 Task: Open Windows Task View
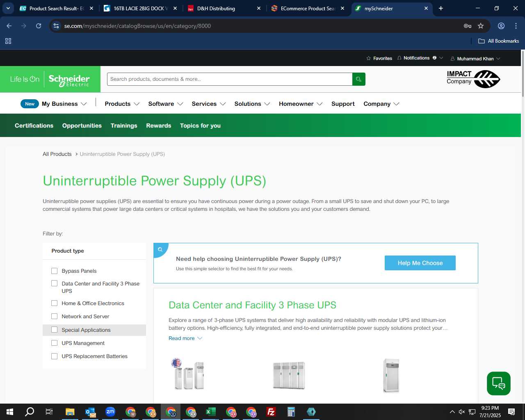pos(49,412)
